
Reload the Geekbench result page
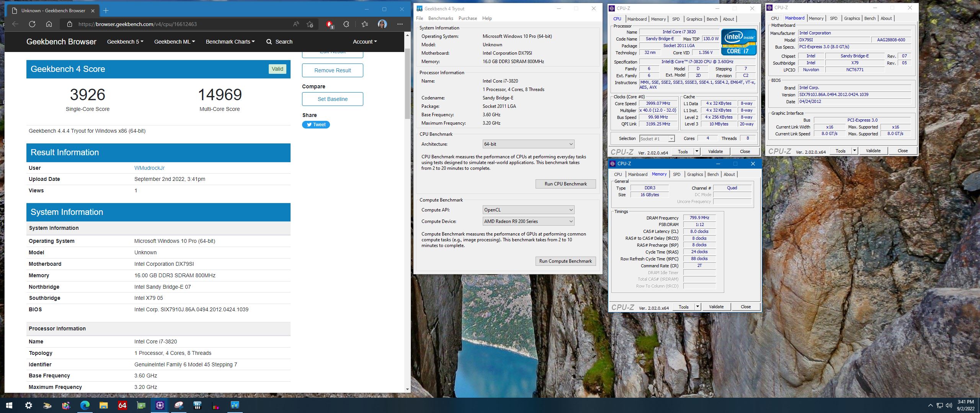click(32, 24)
